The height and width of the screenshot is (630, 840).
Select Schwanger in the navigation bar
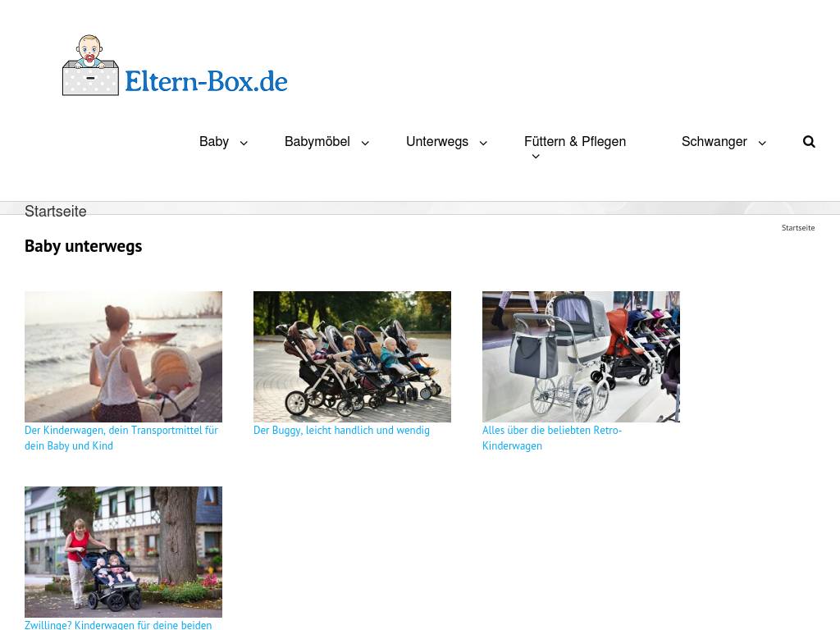coord(714,141)
